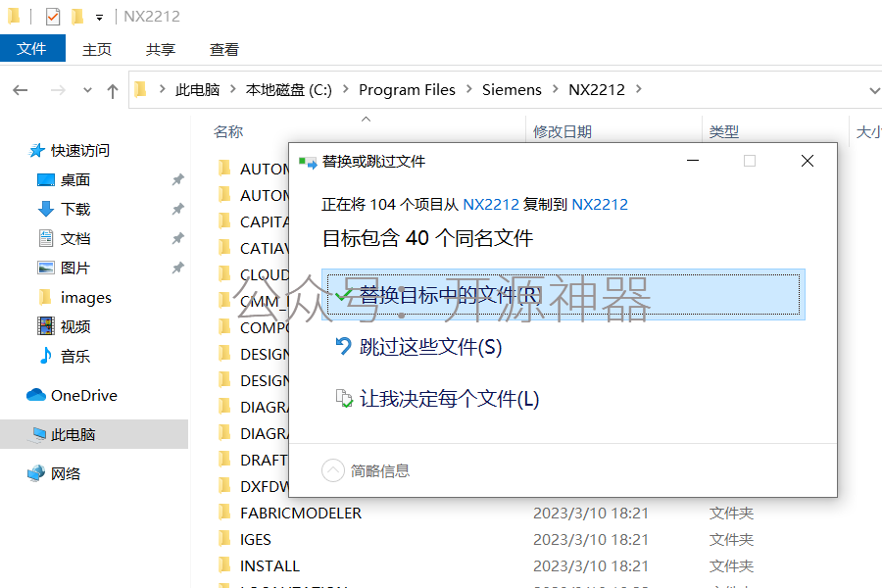This screenshot has width=882, height=588.
Task: Minimize the 替换或跳过文件 dialog
Action: 693,161
